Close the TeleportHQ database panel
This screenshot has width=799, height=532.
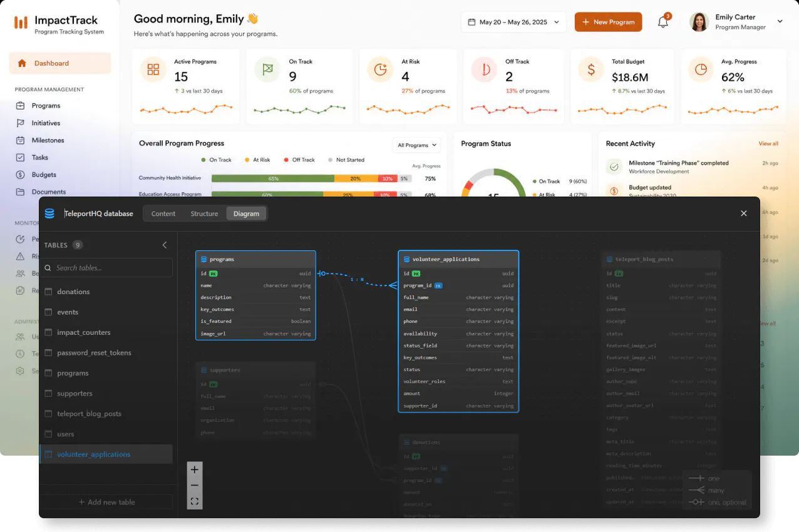click(744, 213)
